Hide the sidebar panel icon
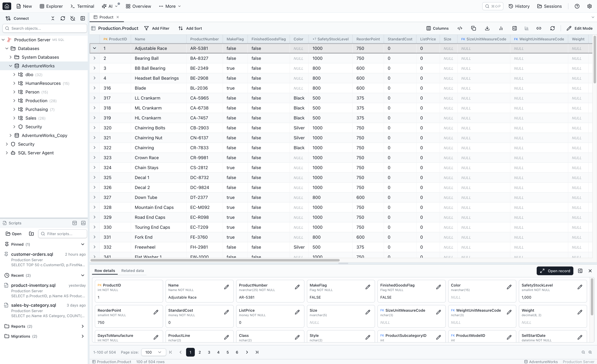 pos(83,18)
